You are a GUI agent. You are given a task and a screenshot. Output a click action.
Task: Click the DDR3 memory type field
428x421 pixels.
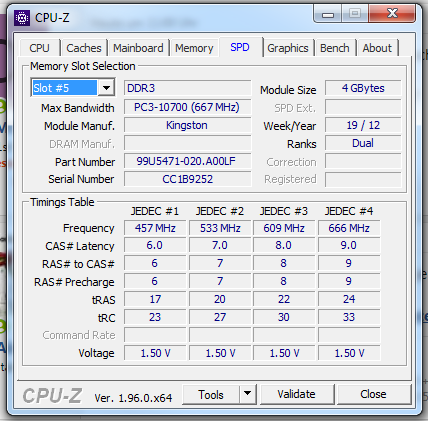coord(187,88)
